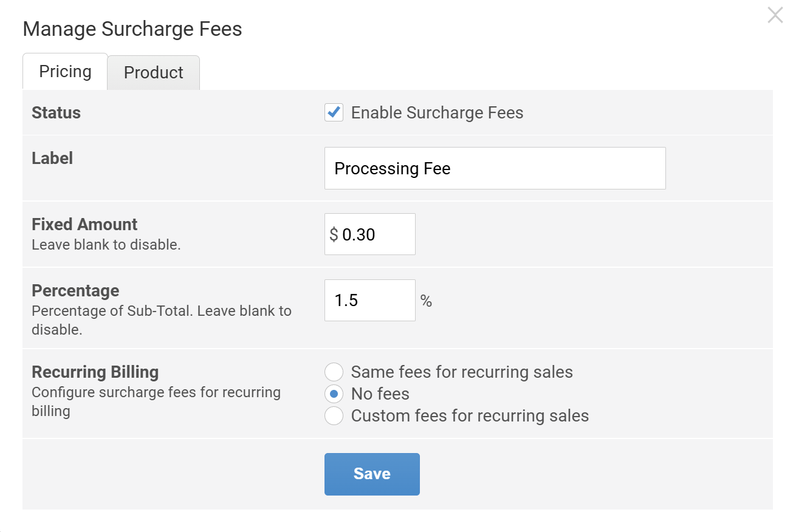Select Same fees for recurring sales
This screenshot has width=793, height=532.
334,372
